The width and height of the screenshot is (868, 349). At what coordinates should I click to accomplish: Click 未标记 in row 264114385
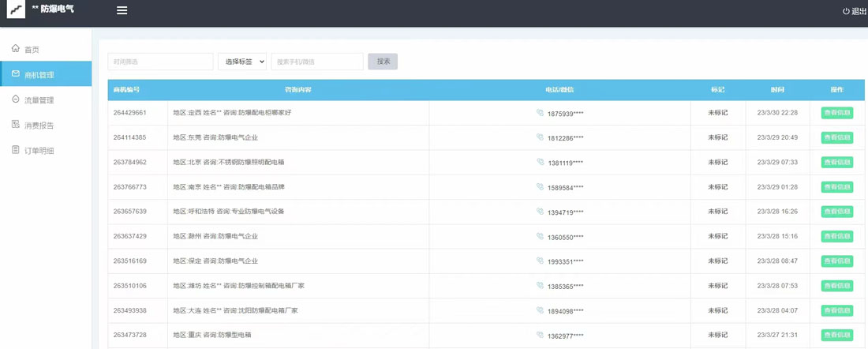click(718, 137)
